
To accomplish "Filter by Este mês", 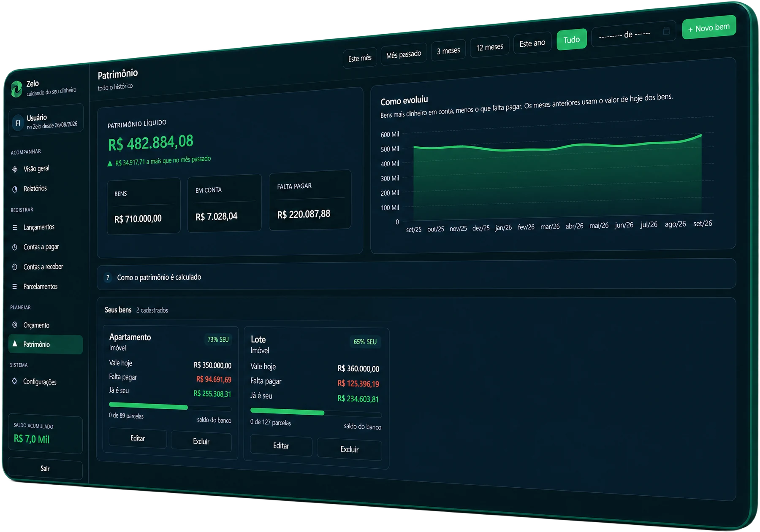I will tap(360, 58).
